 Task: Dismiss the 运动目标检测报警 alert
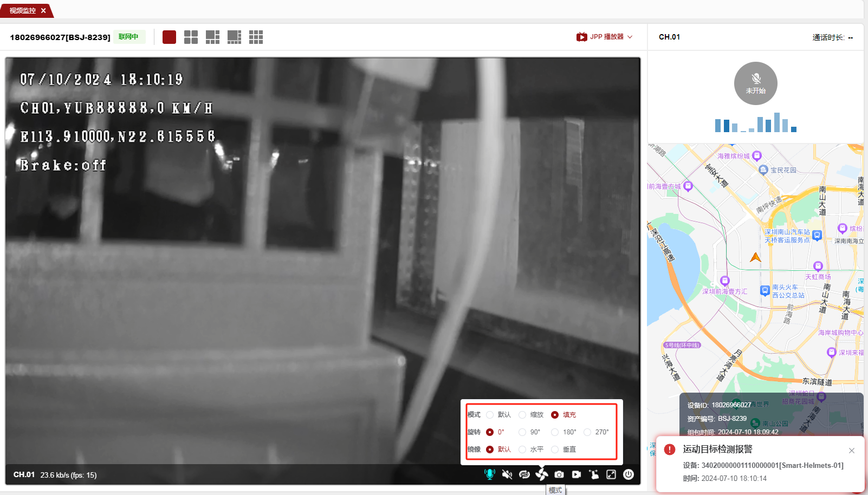point(851,451)
